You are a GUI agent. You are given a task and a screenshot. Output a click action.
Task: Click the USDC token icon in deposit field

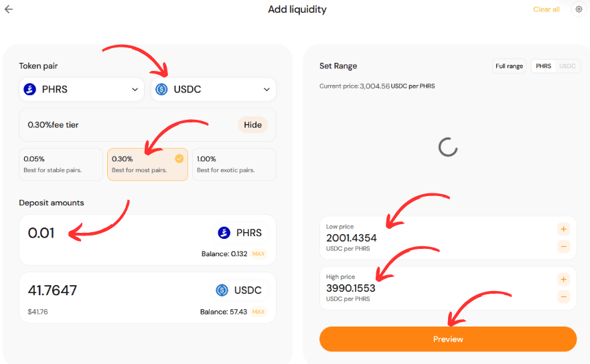(222, 290)
